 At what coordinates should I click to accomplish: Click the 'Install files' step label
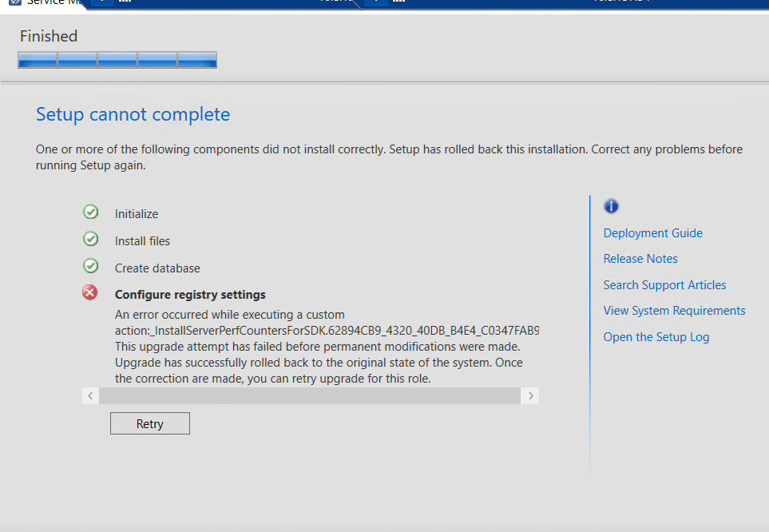pos(142,241)
